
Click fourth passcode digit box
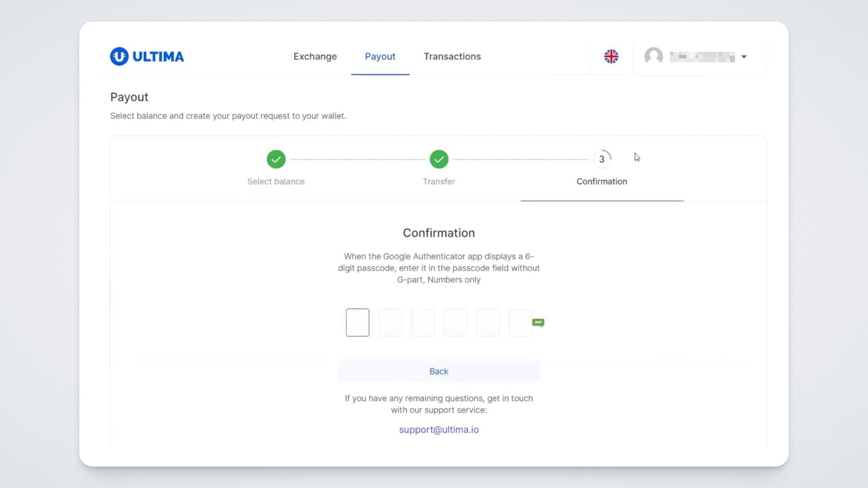pyautogui.click(x=455, y=323)
